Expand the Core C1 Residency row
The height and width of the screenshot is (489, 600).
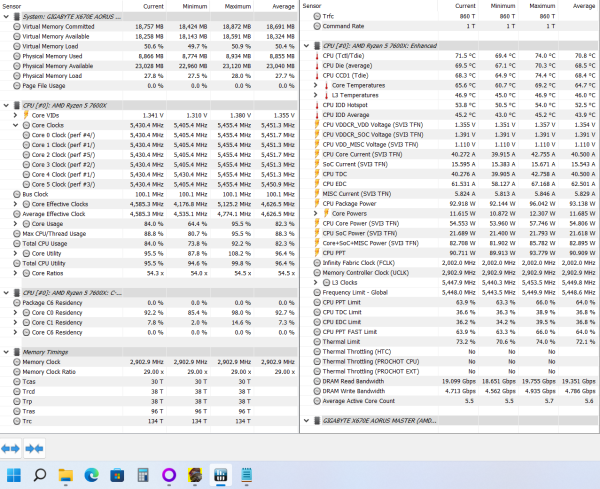click(x=15, y=323)
